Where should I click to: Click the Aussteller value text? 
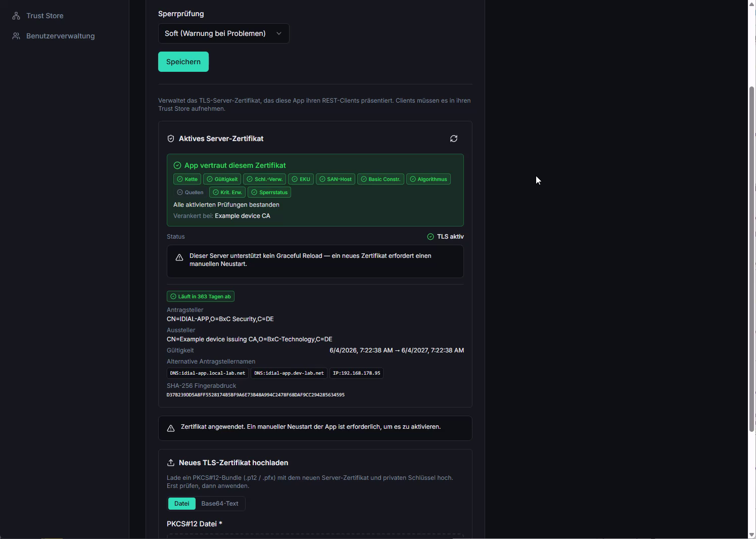(250, 339)
